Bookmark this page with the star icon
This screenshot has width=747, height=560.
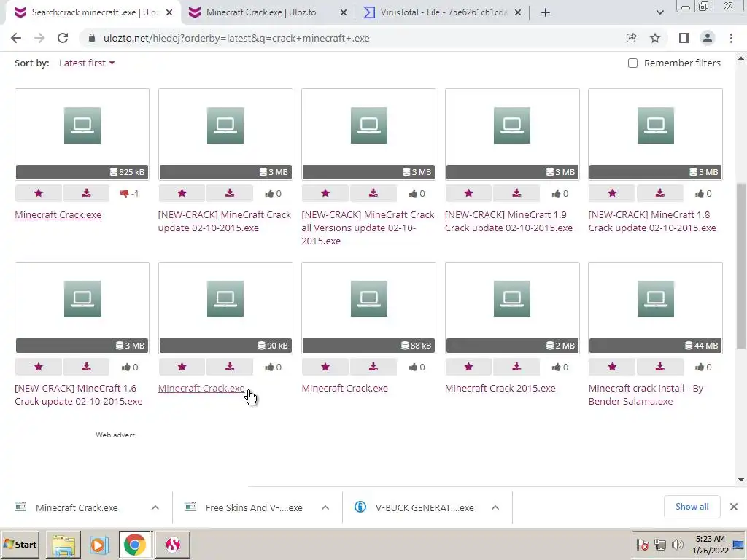655,38
